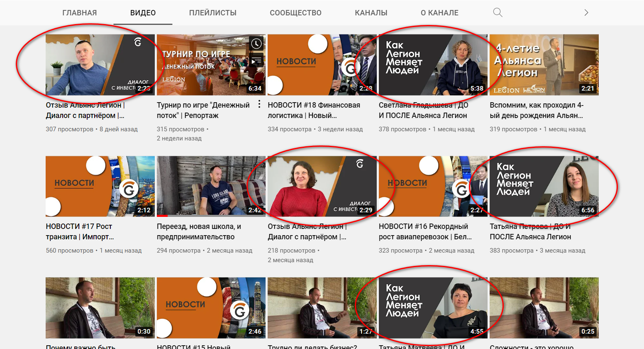Click the Watch Later clock icon
The height and width of the screenshot is (349, 644).
[256, 43]
